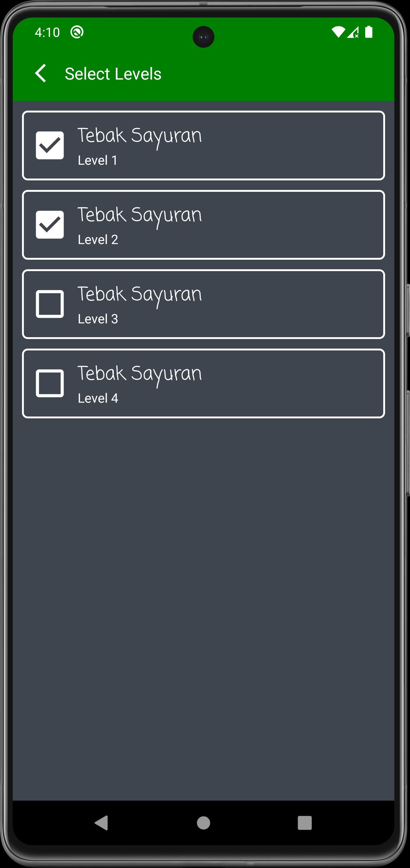Image resolution: width=410 pixels, height=868 pixels.
Task: Tap the data saver status icon
Action: [x=77, y=32]
